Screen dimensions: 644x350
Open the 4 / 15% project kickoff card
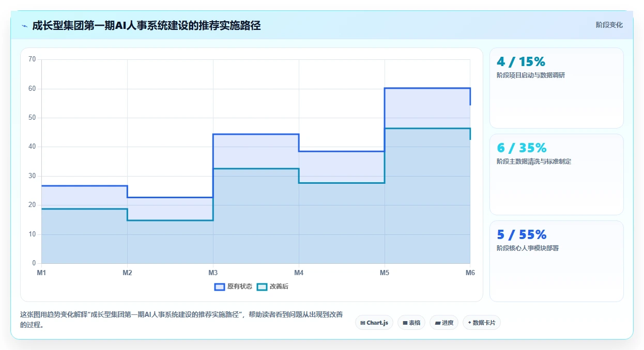coord(557,88)
